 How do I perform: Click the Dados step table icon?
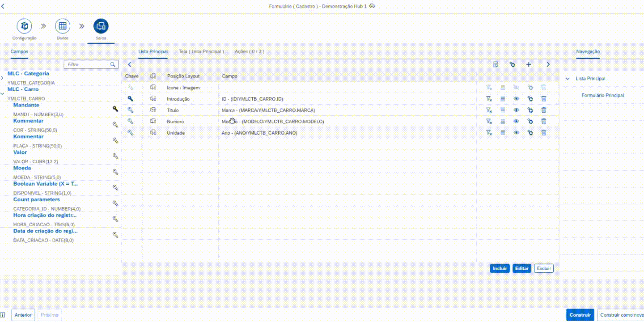63,26
